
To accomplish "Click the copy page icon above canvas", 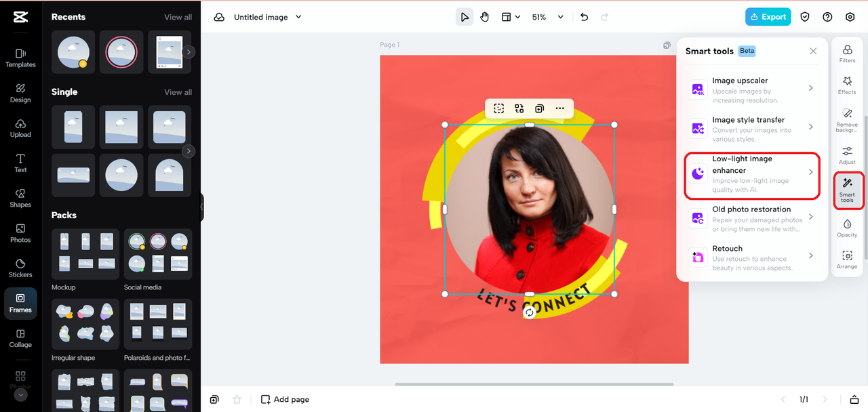I will point(667,45).
